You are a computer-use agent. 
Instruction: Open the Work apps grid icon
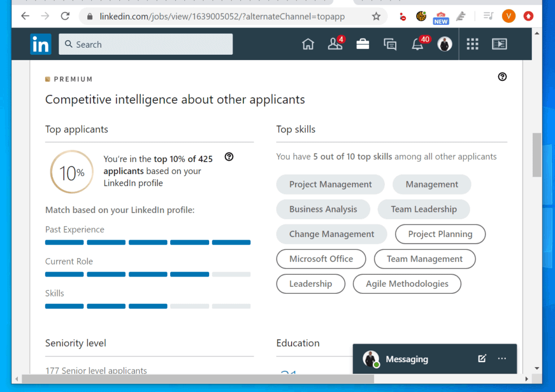(x=472, y=44)
